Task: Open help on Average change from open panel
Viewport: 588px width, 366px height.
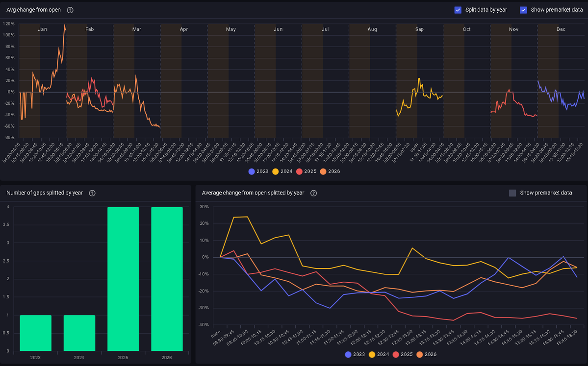Action: 313,193
